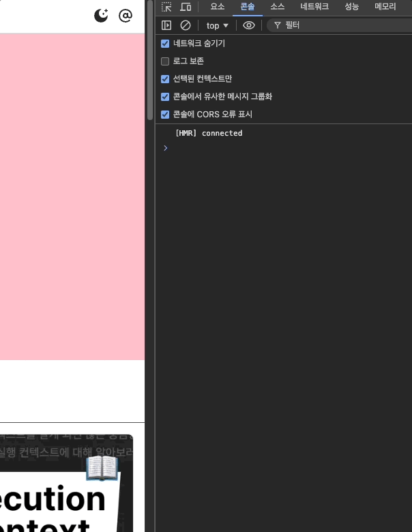Toggle dark mode with the moon icon
412x532 pixels.
point(101,16)
